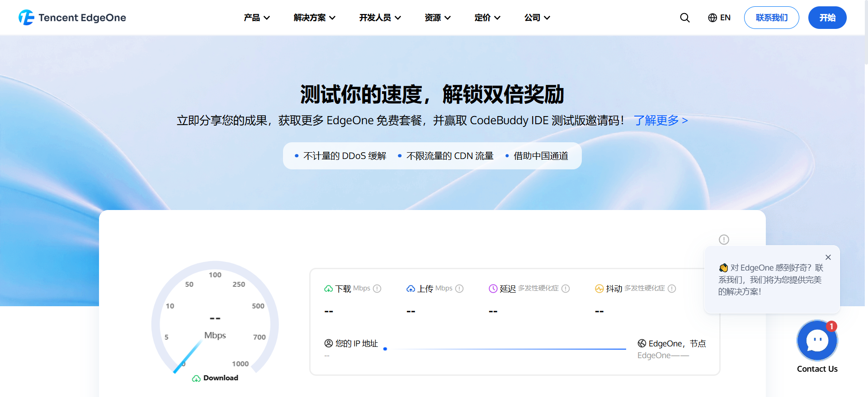Expand the 公司 menu
This screenshot has height=397, width=868.
pyautogui.click(x=537, y=18)
